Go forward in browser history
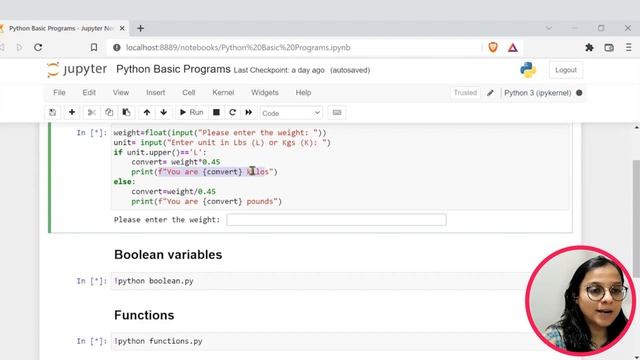The height and width of the screenshot is (360, 640). 19,47
